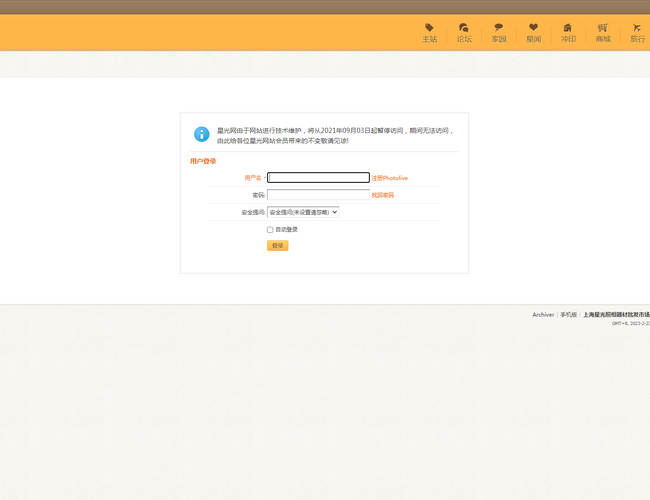The image size is (650, 500).
Task: Click the 主站 tag icon
Action: click(x=429, y=28)
